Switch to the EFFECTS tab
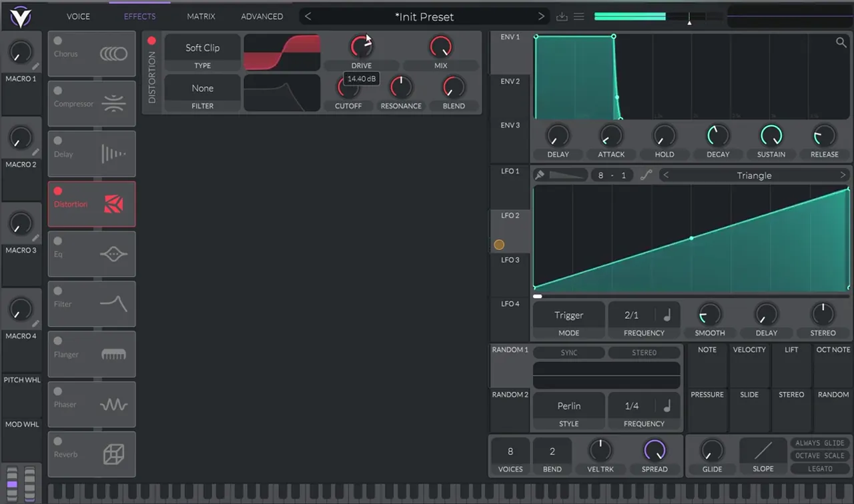 point(139,16)
